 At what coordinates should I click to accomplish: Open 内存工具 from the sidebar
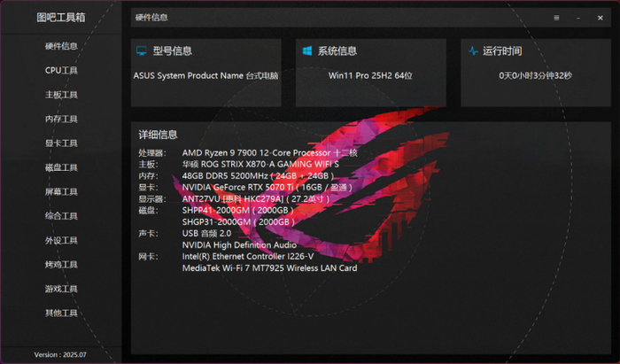(61, 119)
